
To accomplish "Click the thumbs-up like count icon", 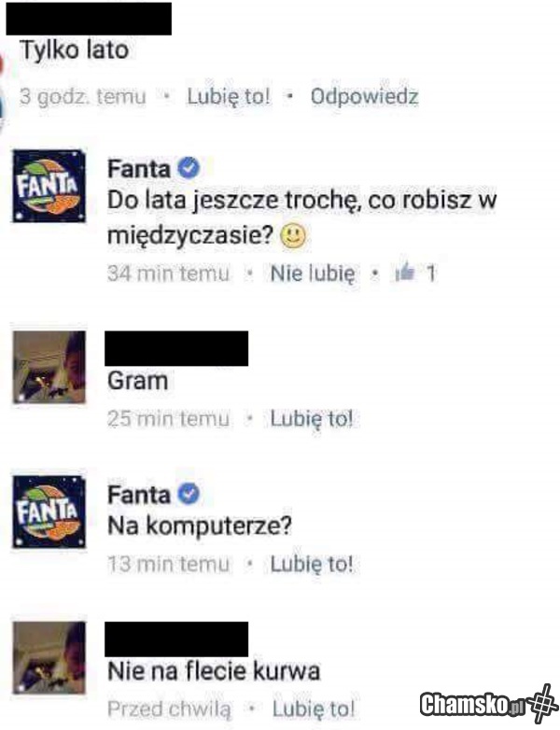I will pyautogui.click(x=404, y=272).
